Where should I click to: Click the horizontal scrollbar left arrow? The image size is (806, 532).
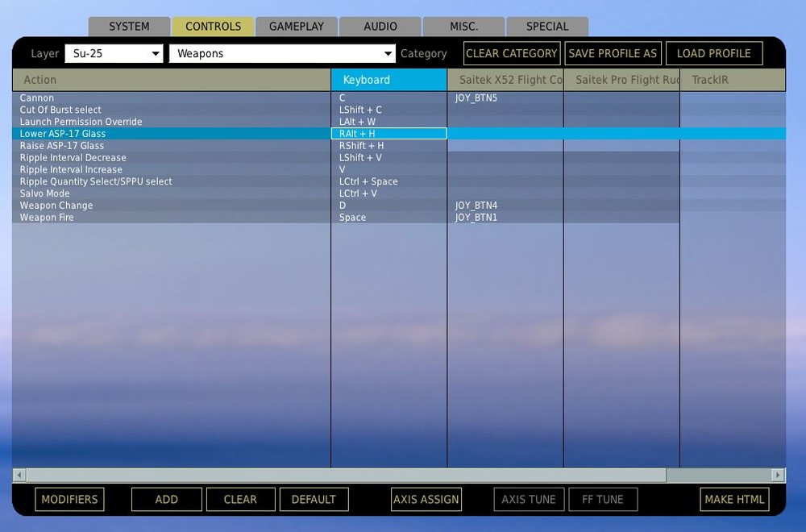(19, 475)
